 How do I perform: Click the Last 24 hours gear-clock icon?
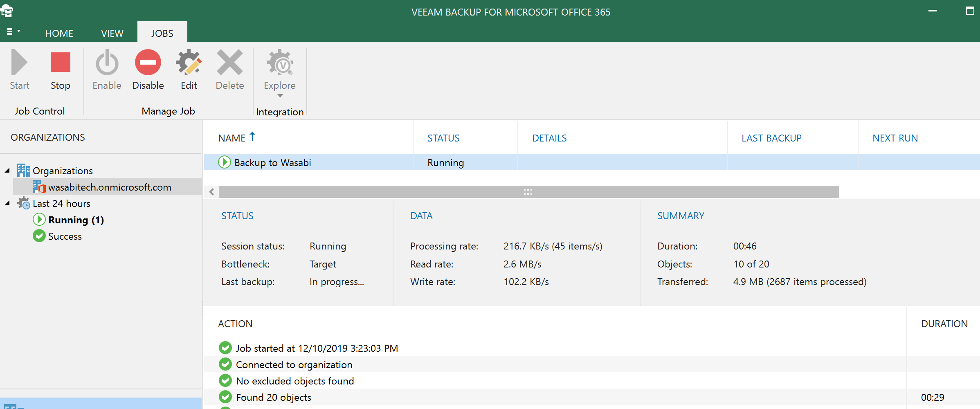tap(24, 203)
